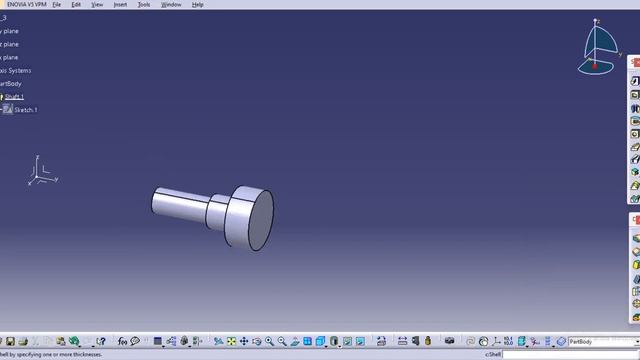Open the PartBody combo box arrow
This screenshot has width=640, height=360.
point(637,342)
